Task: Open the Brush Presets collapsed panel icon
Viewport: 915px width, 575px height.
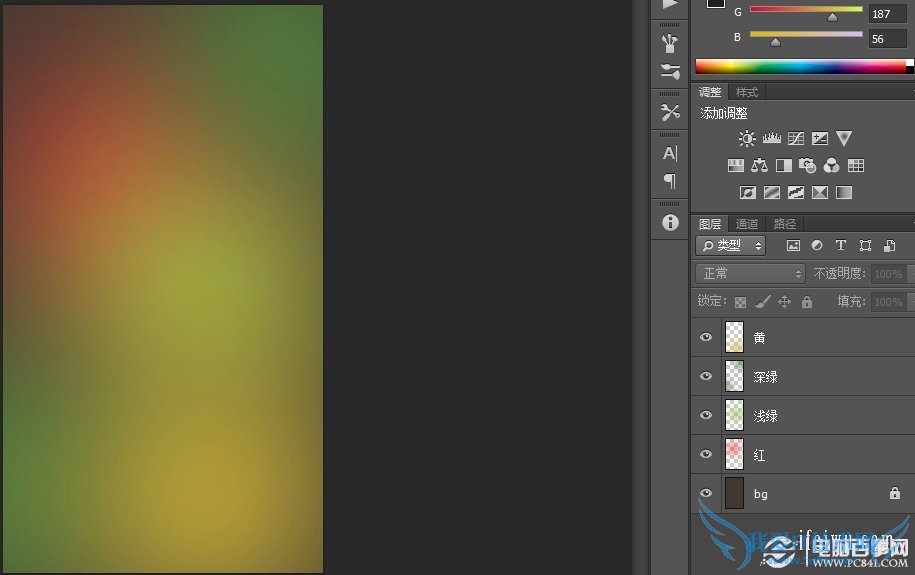Action: tap(670, 71)
